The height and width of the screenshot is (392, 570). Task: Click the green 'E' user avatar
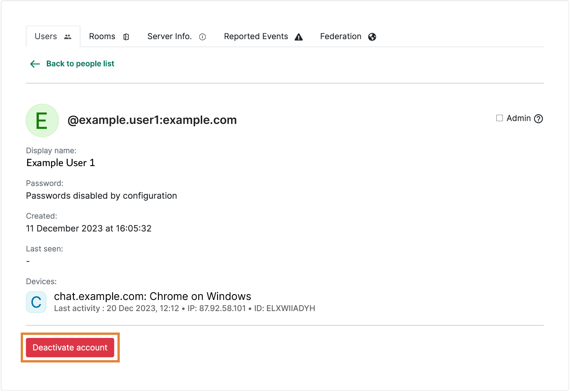[x=42, y=120]
